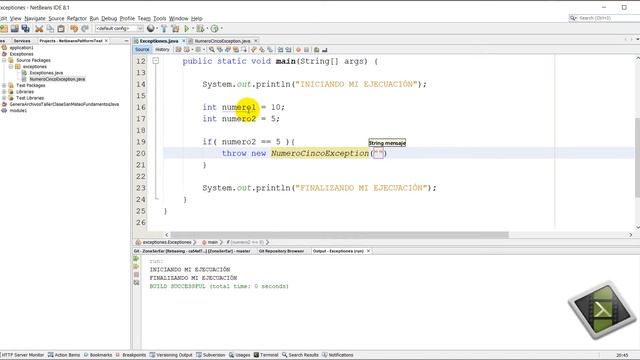The width and height of the screenshot is (640, 360).
Task: Click the Re-run with different parameters yellow icon
Action: pos(136,267)
